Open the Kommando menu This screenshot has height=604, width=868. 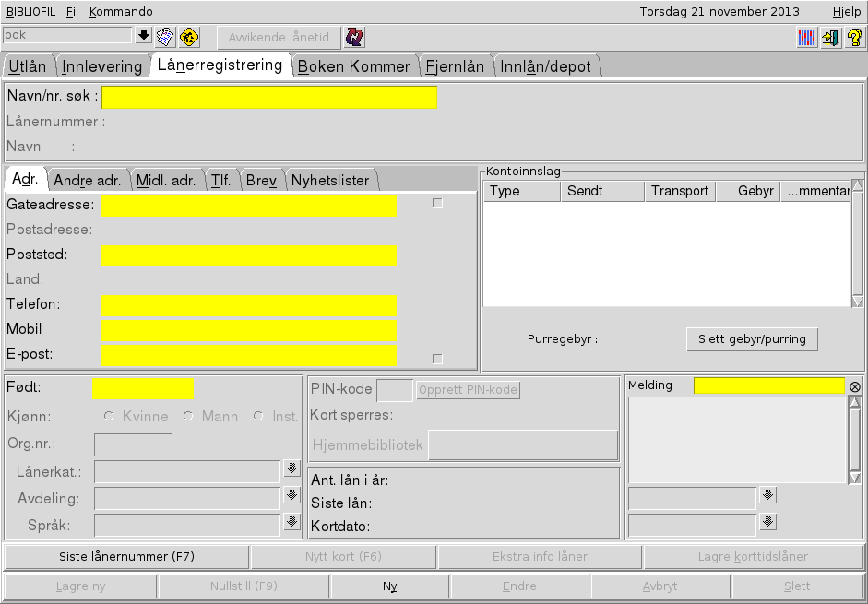(121, 12)
